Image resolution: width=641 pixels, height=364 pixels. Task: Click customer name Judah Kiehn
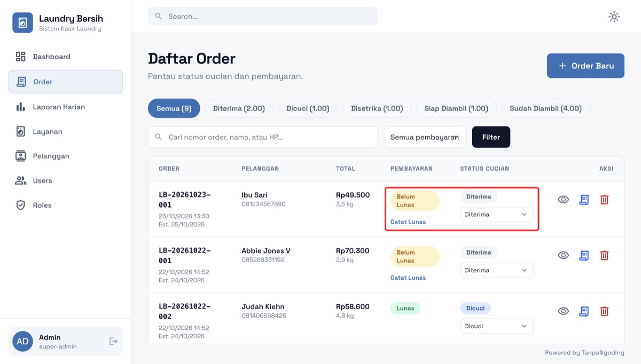[x=263, y=306]
